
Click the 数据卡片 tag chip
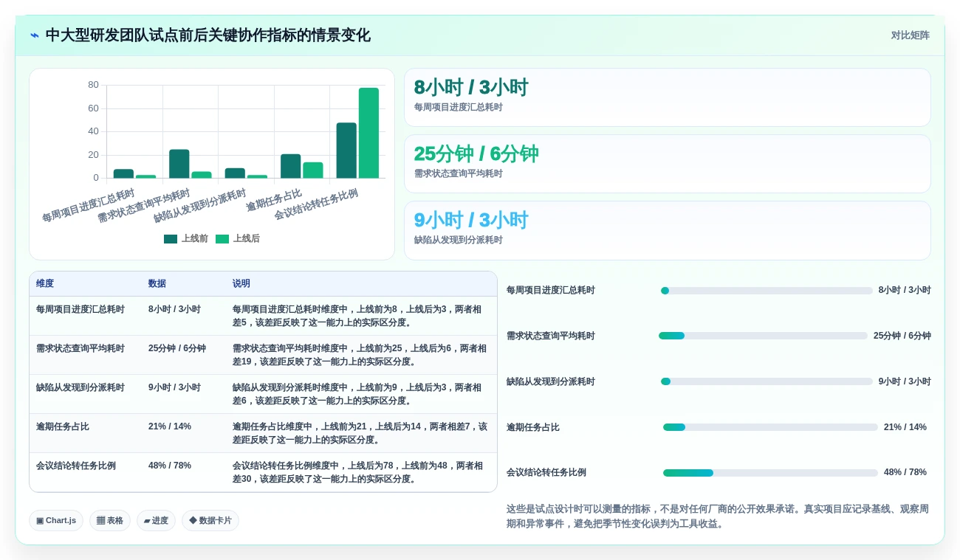point(210,520)
